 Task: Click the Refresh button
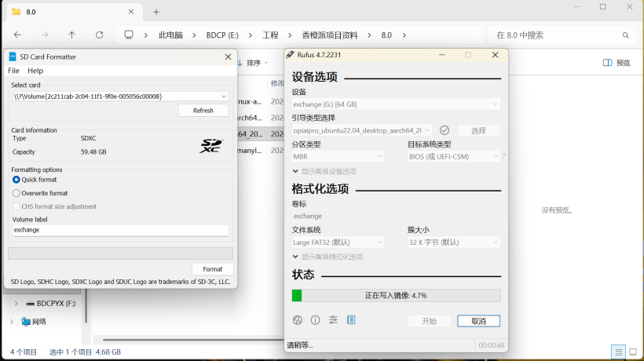point(203,111)
